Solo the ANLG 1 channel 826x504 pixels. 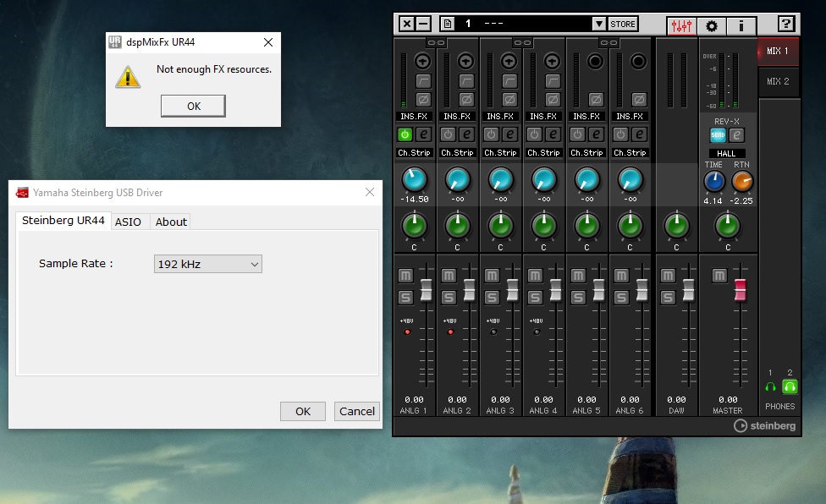pyautogui.click(x=405, y=298)
